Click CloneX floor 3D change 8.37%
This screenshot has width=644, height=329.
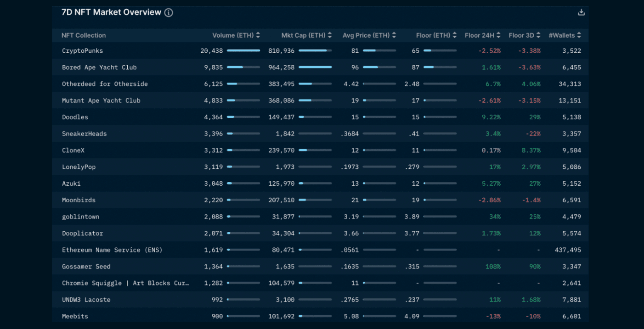pos(531,151)
